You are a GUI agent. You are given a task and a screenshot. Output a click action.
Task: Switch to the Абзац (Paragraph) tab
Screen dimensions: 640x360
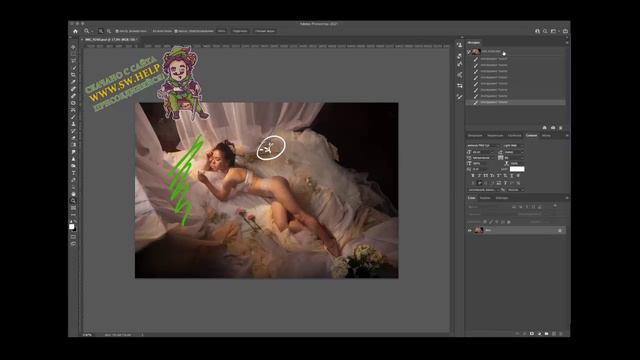pos(546,136)
